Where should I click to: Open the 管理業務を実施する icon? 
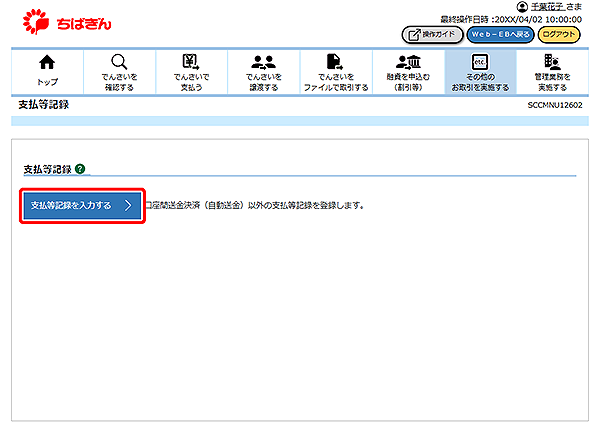tap(551, 62)
